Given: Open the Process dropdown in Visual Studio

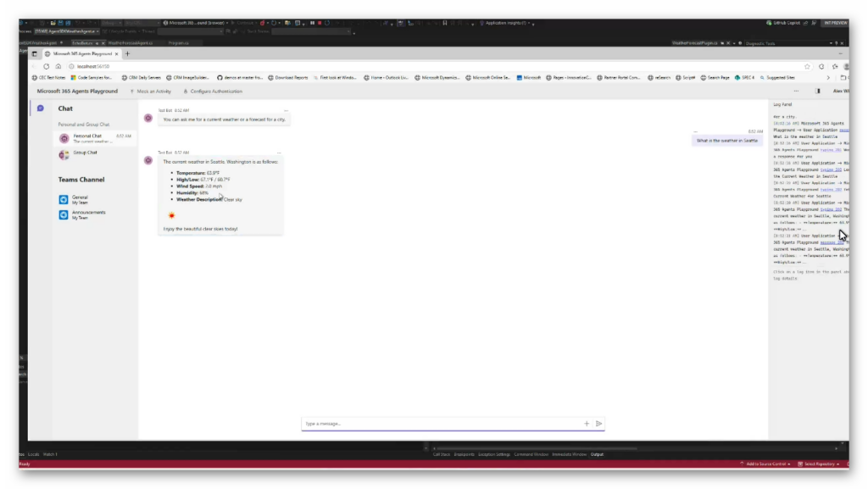Looking at the screenshot, I should (x=66, y=31).
